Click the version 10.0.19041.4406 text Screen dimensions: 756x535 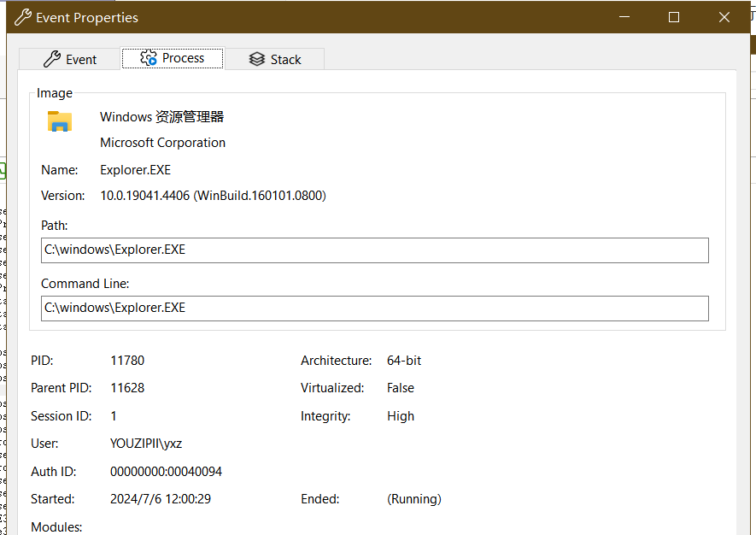(213, 196)
